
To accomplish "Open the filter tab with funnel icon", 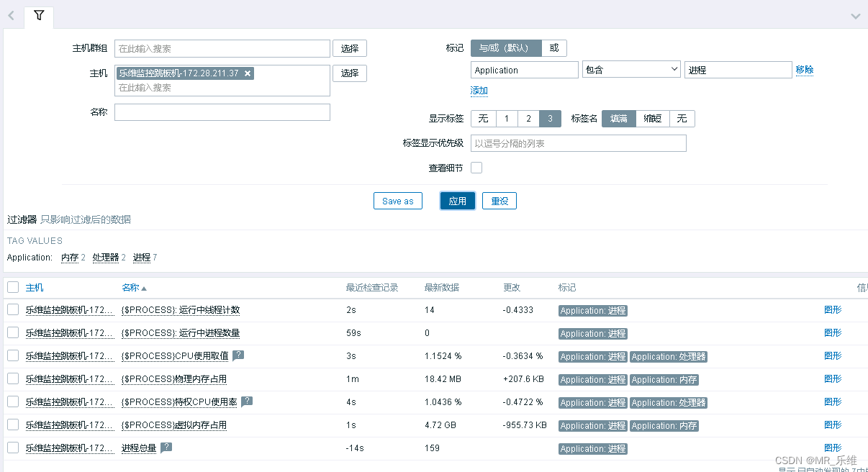I will pyautogui.click(x=39, y=15).
